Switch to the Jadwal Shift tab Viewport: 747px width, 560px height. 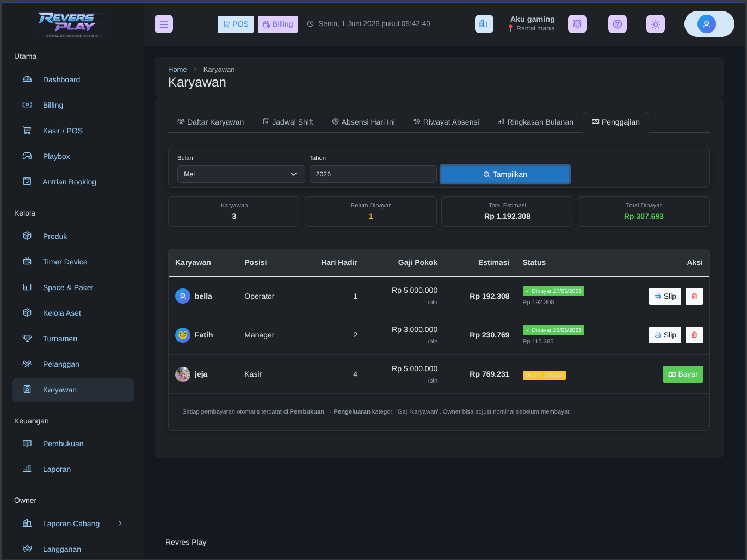tap(288, 122)
